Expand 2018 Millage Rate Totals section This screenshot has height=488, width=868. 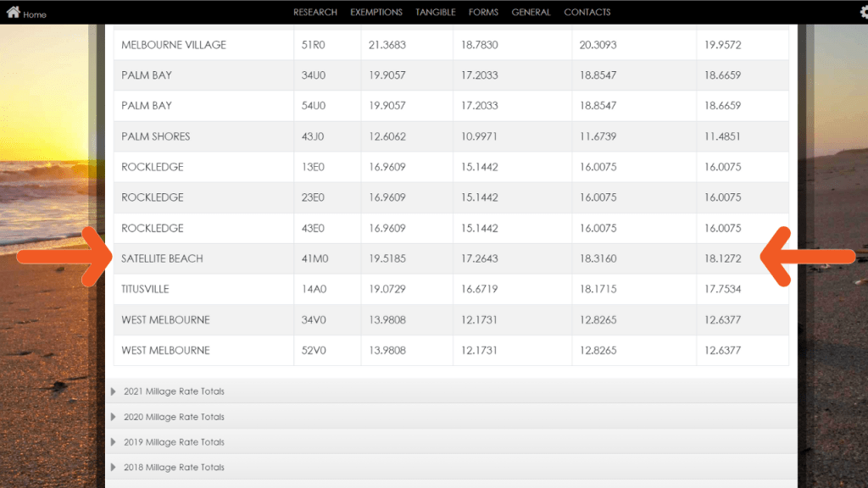174,468
